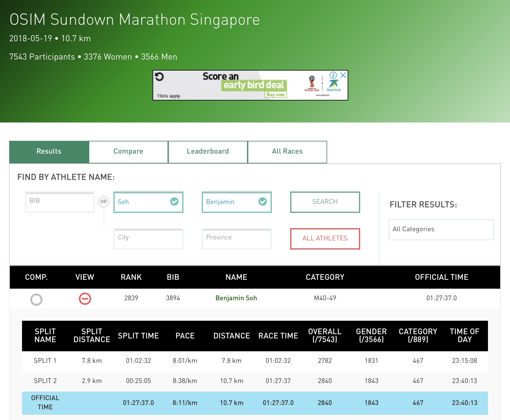Image resolution: width=510 pixels, height=420 pixels.
Task: Click the ad reload arrow icon
Action: pyautogui.click(x=159, y=76)
